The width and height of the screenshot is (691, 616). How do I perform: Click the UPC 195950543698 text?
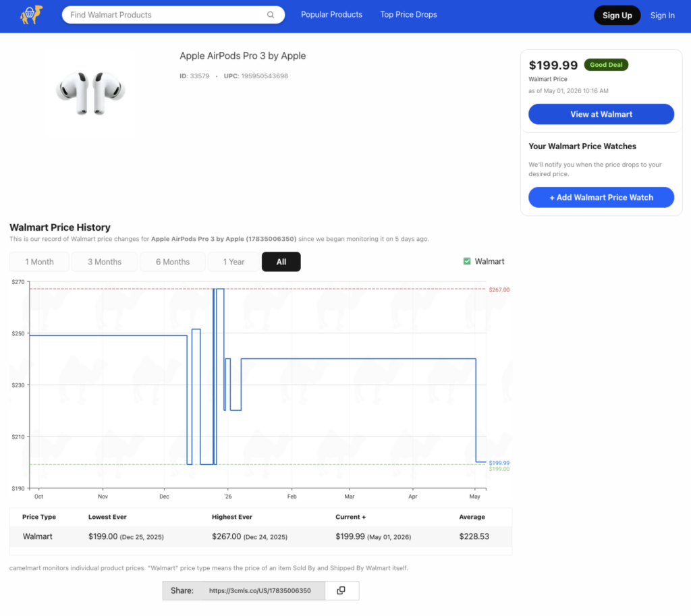(256, 76)
